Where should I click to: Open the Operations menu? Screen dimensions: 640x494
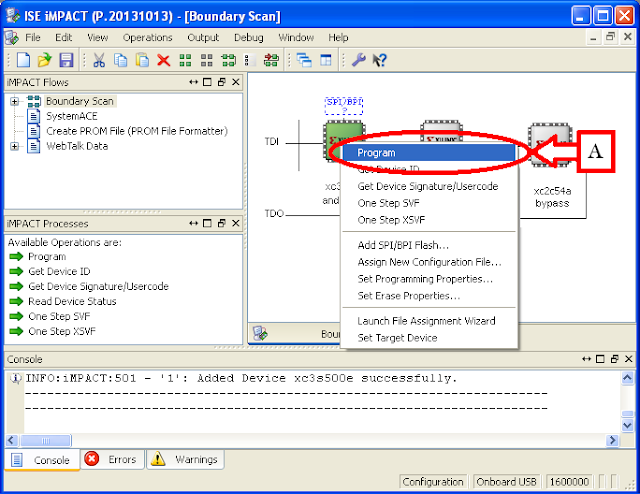pyautogui.click(x=147, y=38)
